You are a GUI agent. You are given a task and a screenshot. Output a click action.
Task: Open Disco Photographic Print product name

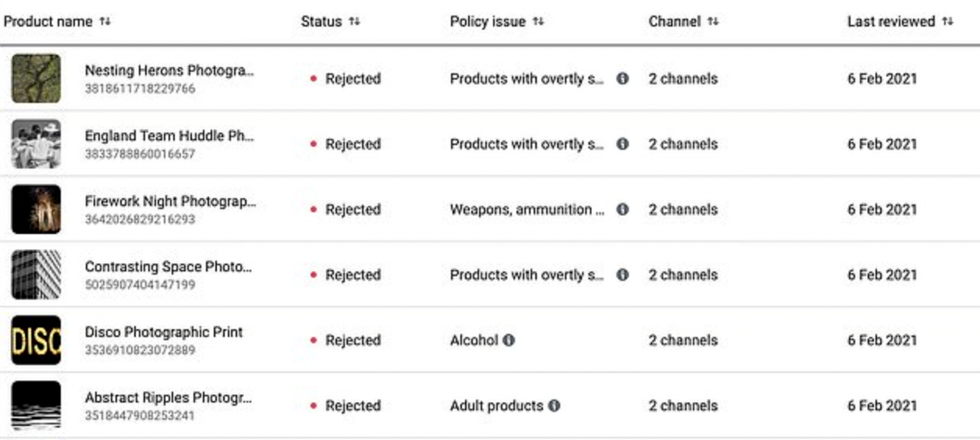(x=164, y=332)
